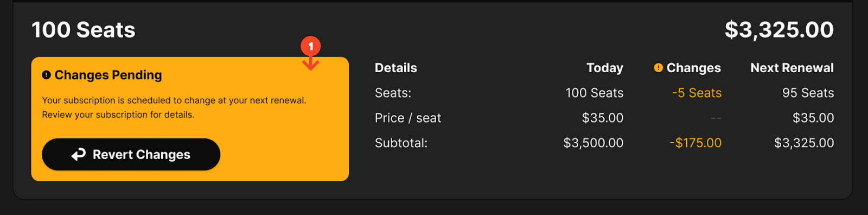Click the Seats: row label
868x215 pixels.
point(393,93)
